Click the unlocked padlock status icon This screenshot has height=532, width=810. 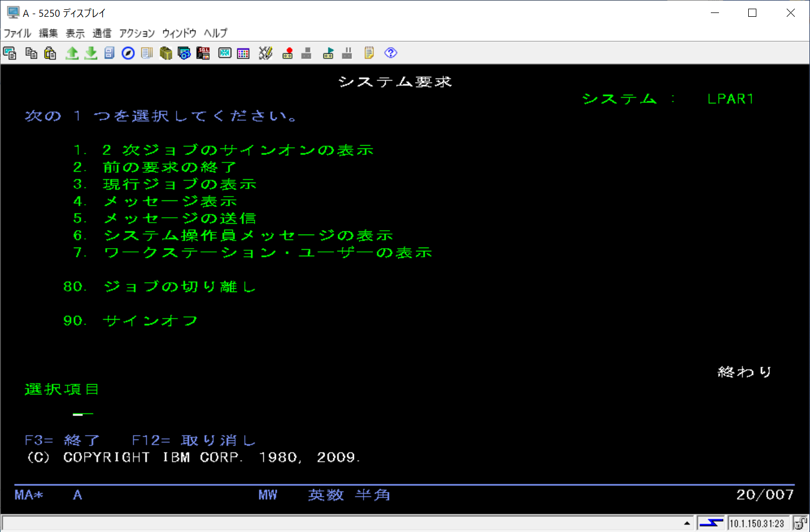(x=800, y=523)
